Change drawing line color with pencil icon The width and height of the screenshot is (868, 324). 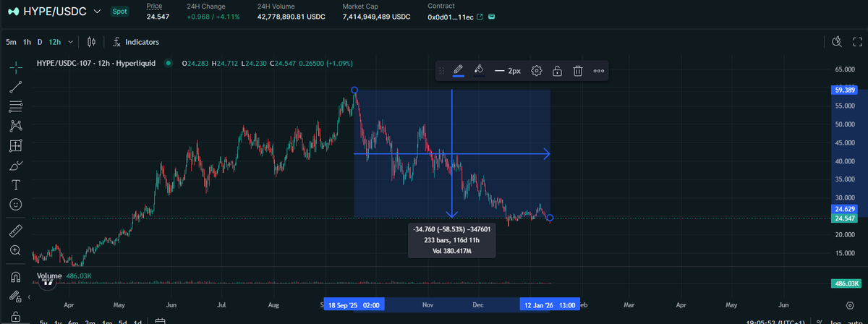[x=458, y=71]
